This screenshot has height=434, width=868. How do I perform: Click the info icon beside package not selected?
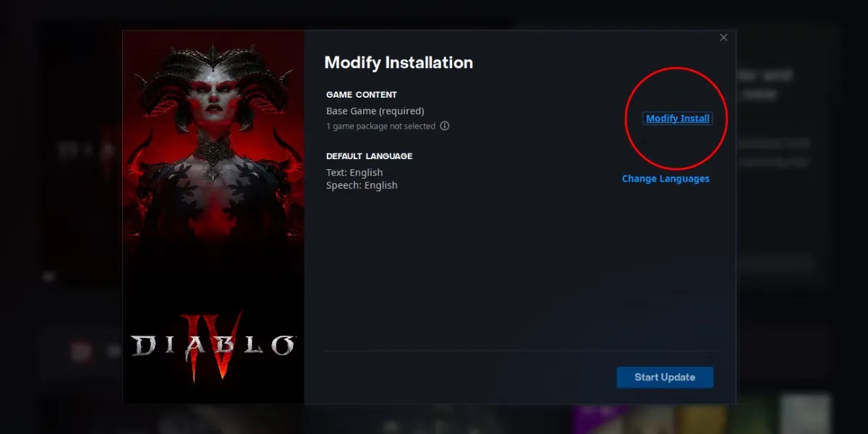pos(445,126)
